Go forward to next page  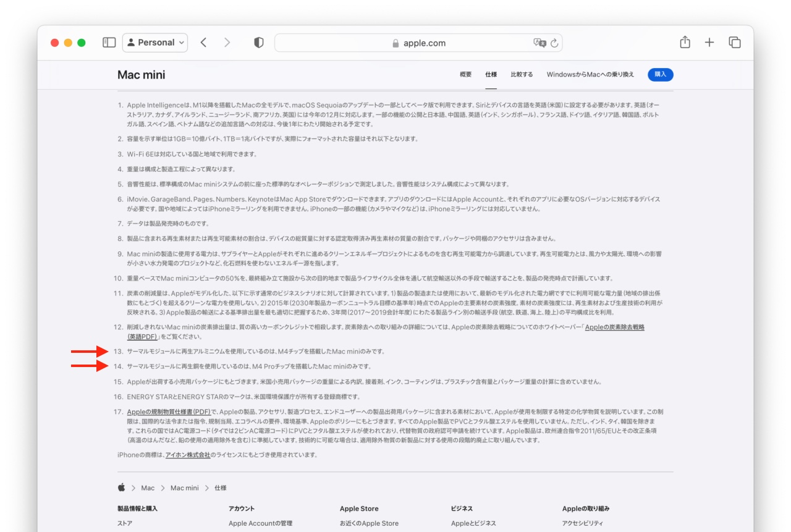[x=227, y=43]
